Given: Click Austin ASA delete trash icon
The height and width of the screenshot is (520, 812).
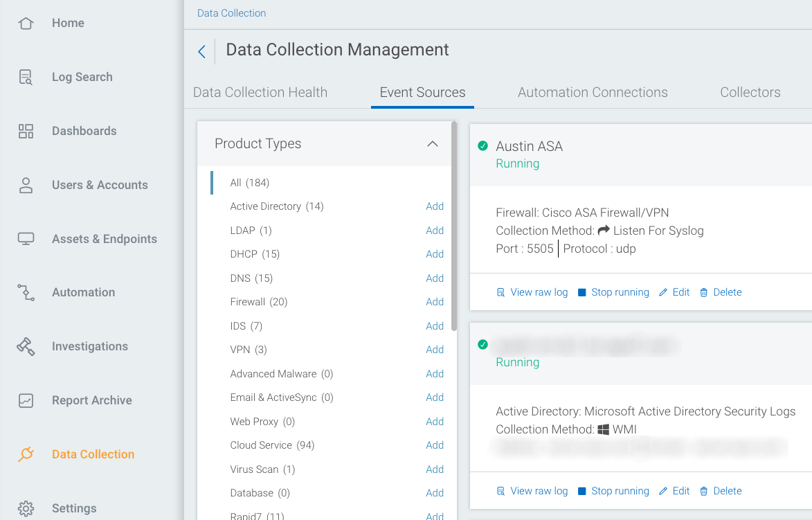Looking at the screenshot, I should point(704,293).
